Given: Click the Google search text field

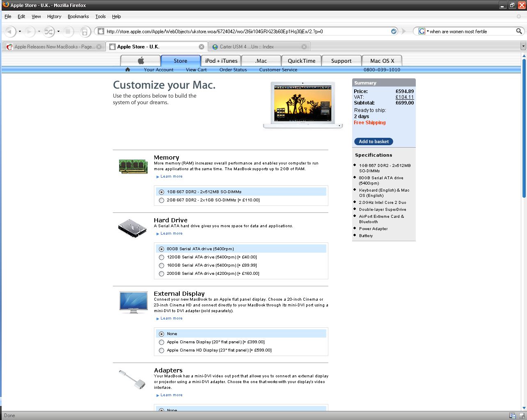Looking at the screenshot, I should coord(472,31).
